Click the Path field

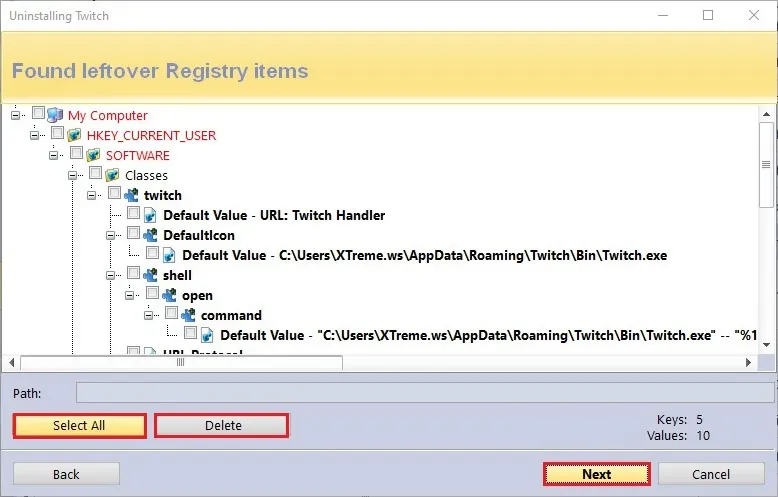click(x=425, y=393)
